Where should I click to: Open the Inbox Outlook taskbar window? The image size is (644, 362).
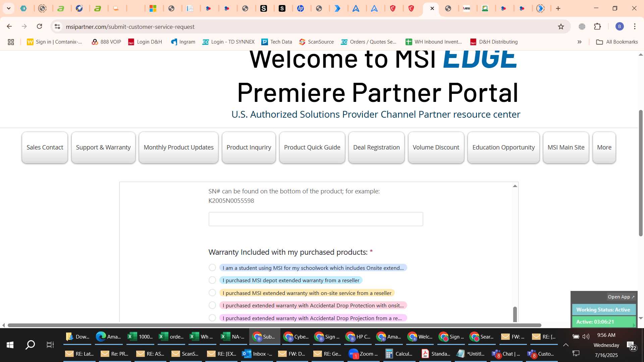click(257, 354)
